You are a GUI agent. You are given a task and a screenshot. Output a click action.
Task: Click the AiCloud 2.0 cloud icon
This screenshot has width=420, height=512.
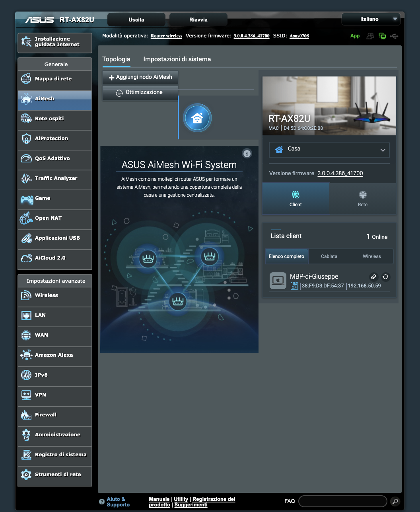(x=26, y=258)
